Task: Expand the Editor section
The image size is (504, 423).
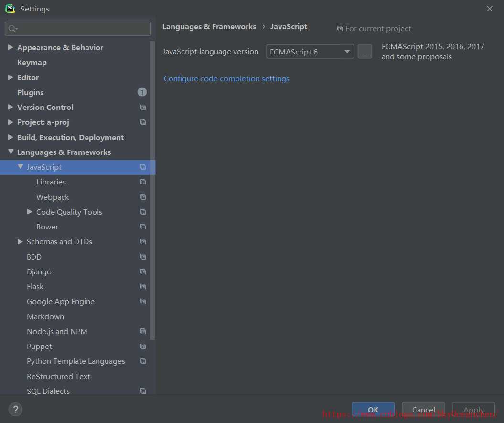Action: coord(11,77)
